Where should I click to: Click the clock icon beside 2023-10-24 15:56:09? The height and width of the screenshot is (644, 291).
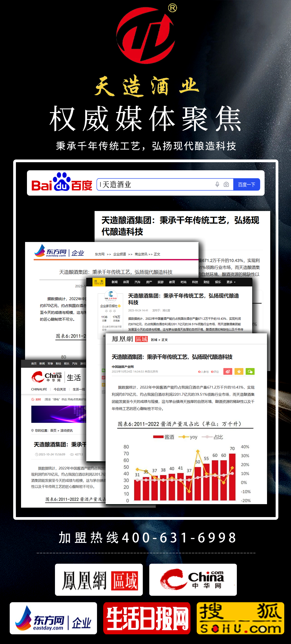[x=37, y=454]
